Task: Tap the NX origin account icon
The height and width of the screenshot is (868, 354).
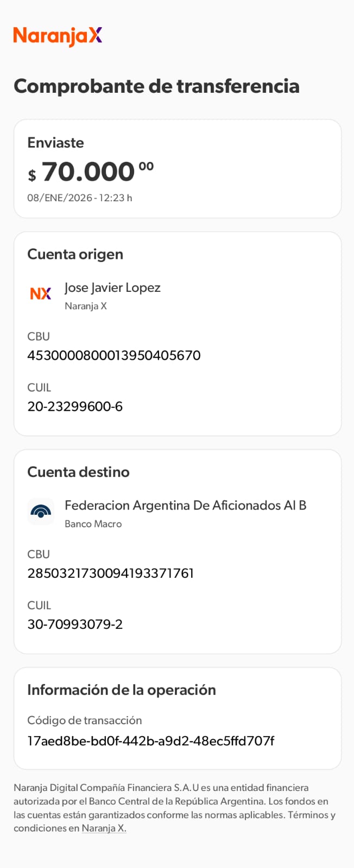Action: click(41, 293)
